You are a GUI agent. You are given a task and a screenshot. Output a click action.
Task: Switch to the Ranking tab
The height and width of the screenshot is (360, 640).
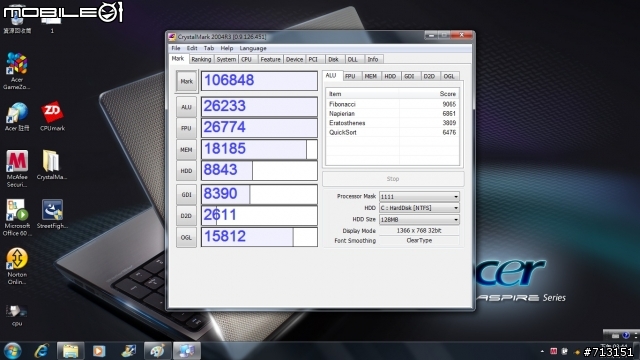point(201,60)
